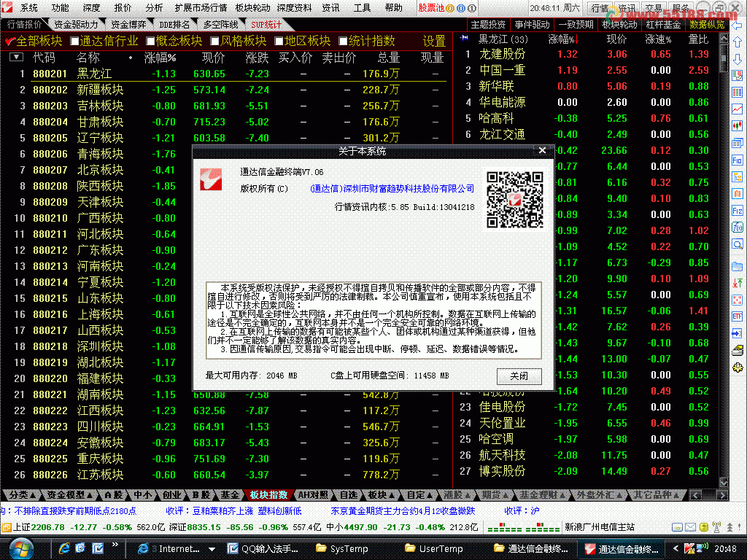Click the 股票池 toolbar label
This screenshot has height=560, width=747.
430,7
